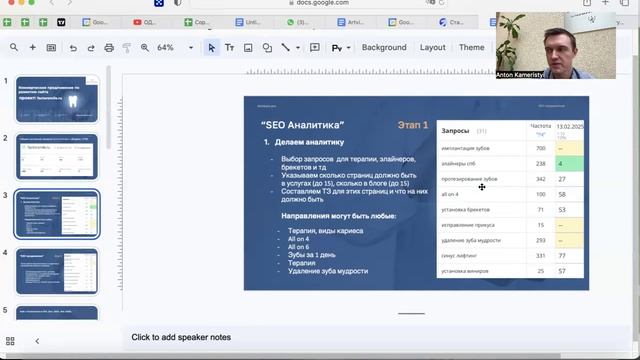Click the "Делаем аналитику" heading

(x=309, y=142)
